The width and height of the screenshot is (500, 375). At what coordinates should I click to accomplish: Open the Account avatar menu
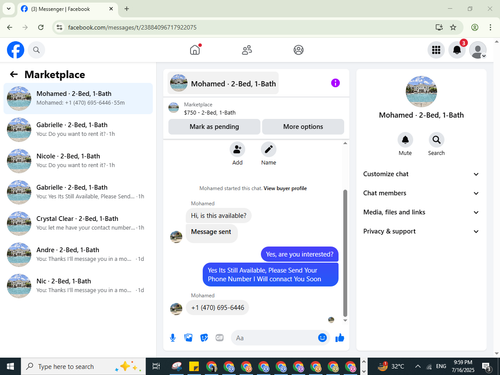pyautogui.click(x=478, y=50)
